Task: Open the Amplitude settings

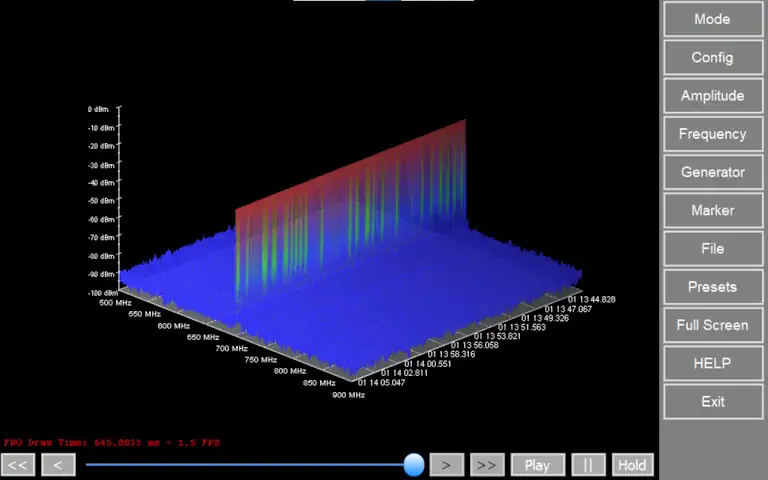Action: point(712,96)
